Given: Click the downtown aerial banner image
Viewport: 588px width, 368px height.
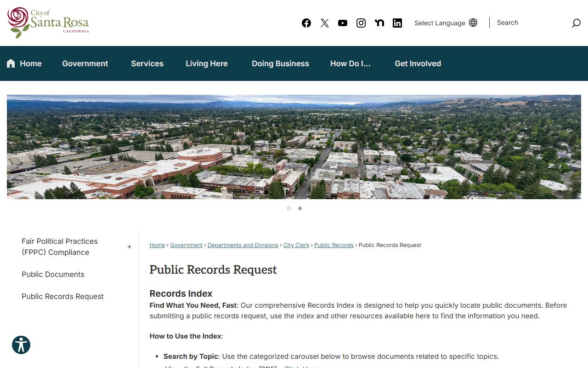Looking at the screenshot, I should [294, 147].
